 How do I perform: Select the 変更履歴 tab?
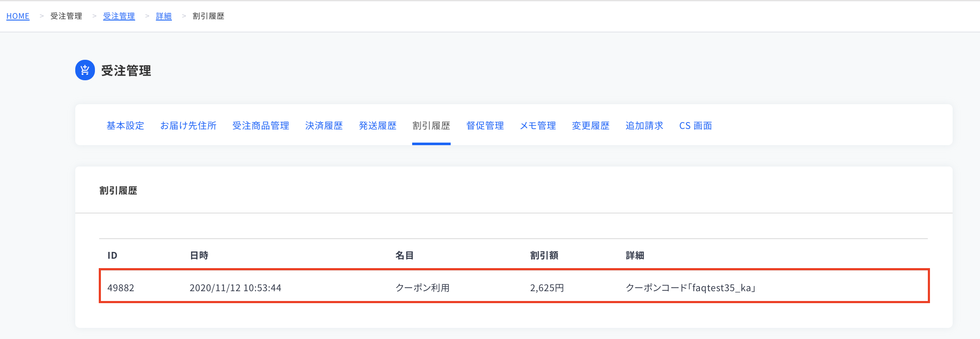point(591,126)
